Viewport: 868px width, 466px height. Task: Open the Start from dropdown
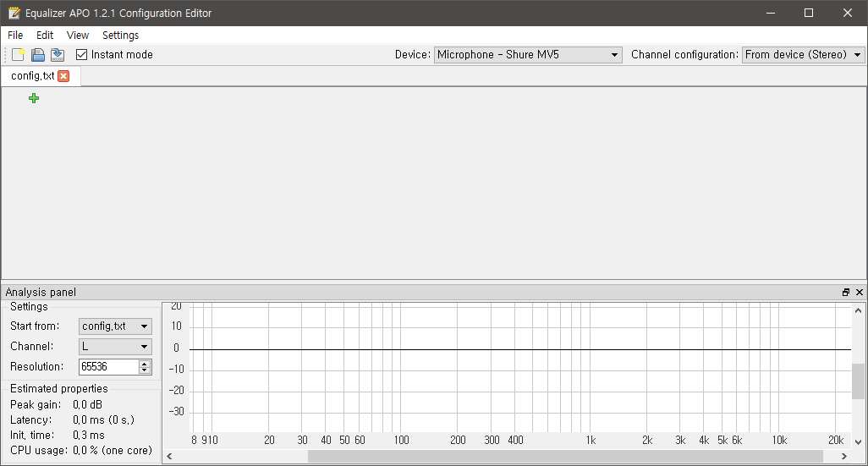point(115,326)
